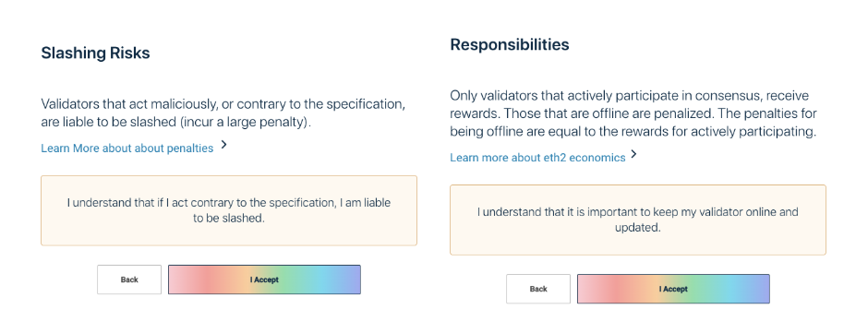Accept the Slashing Risks terms
Screen dimensions: 868x333
point(265,279)
